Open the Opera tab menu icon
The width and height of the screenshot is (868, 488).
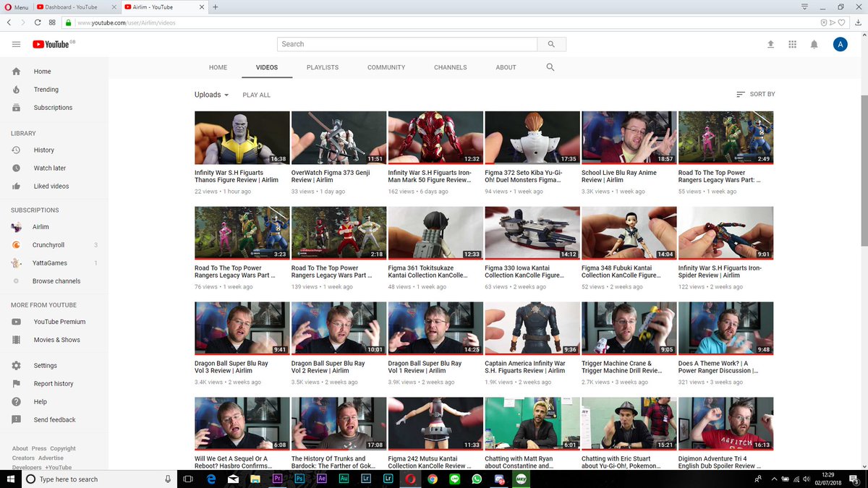tap(804, 7)
